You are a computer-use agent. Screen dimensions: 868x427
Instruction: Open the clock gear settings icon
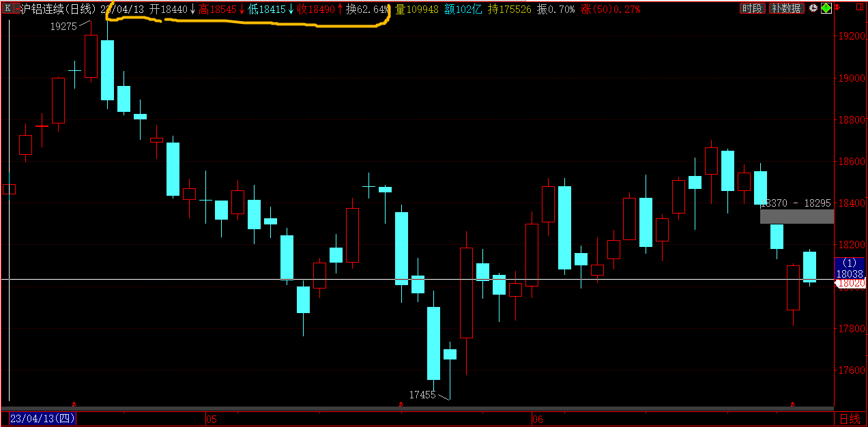(813, 9)
